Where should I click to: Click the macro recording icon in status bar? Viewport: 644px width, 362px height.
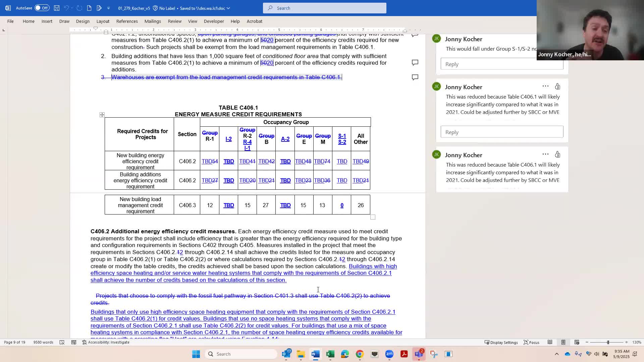coord(74,342)
